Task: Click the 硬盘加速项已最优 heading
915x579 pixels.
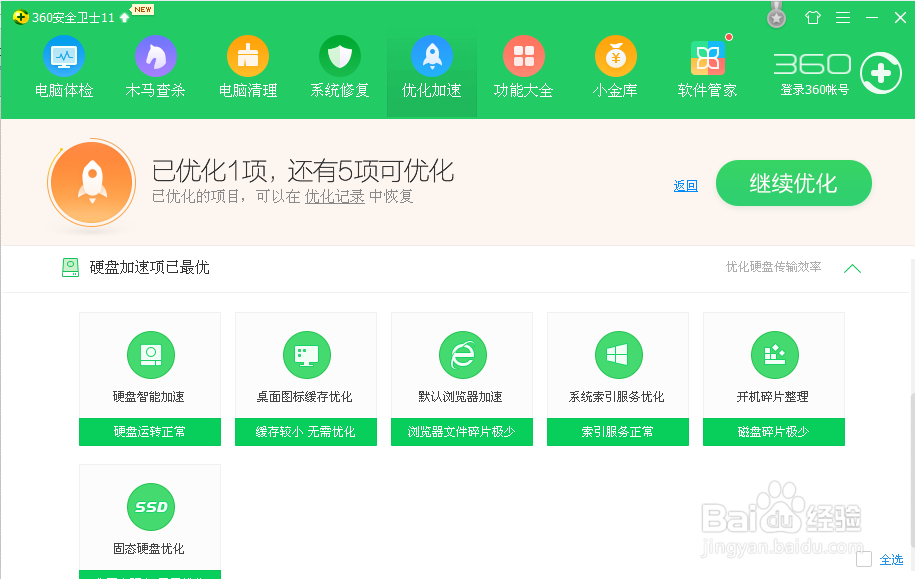Action: point(149,267)
